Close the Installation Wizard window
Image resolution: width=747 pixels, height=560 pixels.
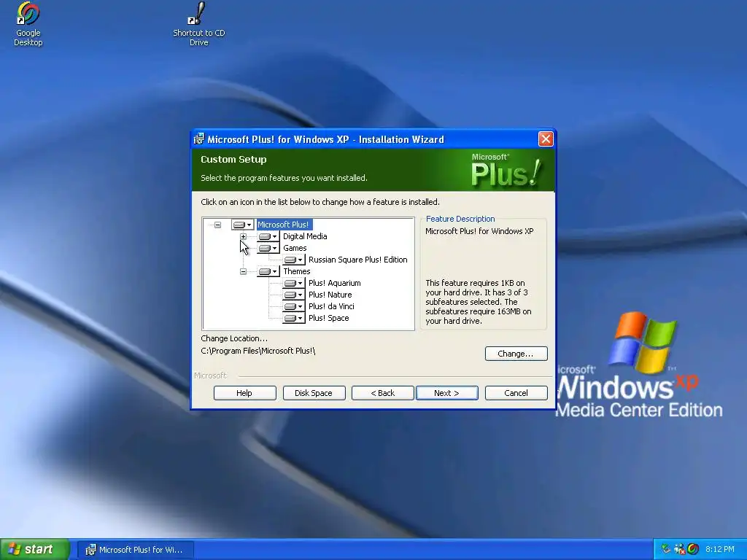click(x=546, y=139)
